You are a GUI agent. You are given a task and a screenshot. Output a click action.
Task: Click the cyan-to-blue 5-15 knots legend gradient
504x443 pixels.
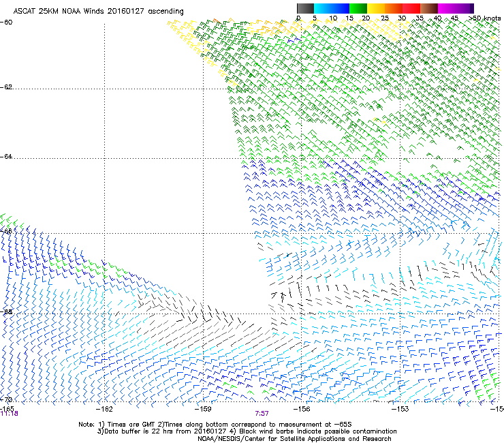[x=332, y=8]
